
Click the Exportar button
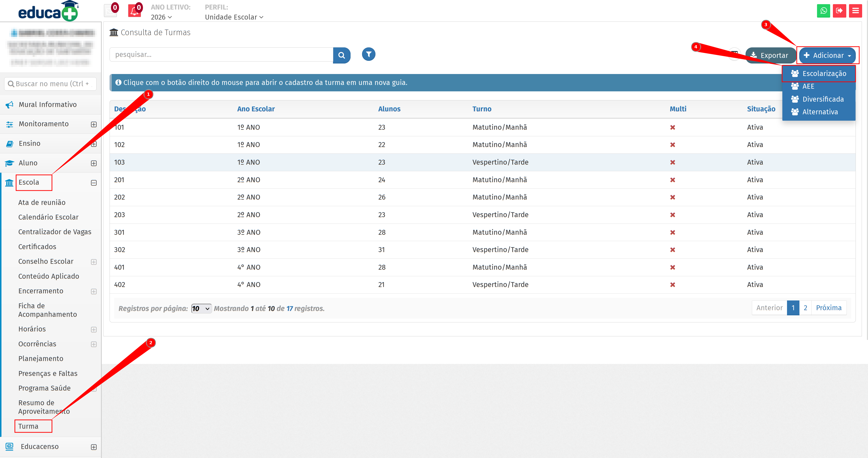coord(770,55)
